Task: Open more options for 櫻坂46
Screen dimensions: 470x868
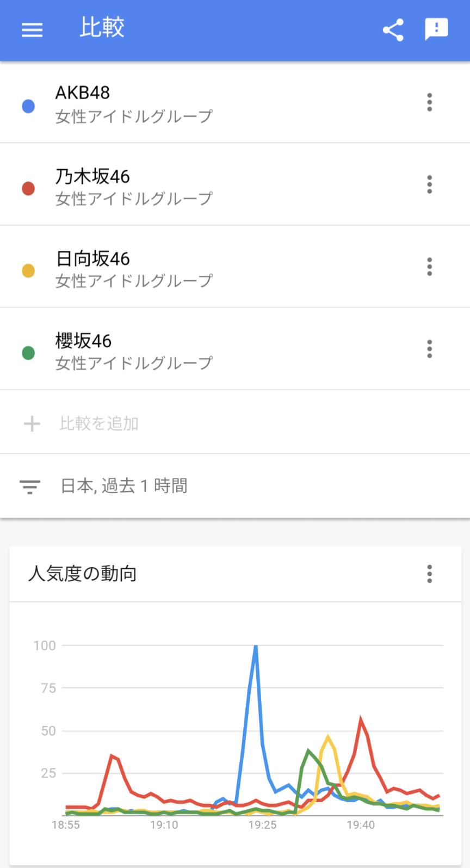Action: 429,349
